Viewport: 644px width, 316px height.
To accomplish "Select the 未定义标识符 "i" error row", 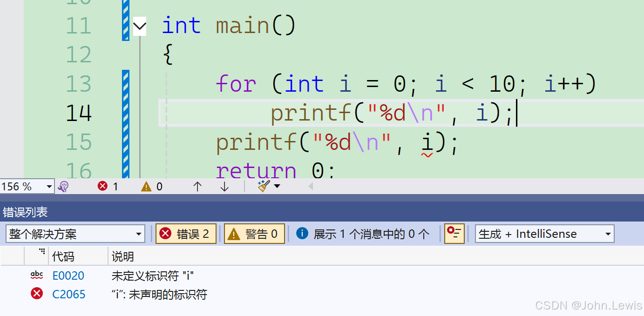I will click(322, 276).
